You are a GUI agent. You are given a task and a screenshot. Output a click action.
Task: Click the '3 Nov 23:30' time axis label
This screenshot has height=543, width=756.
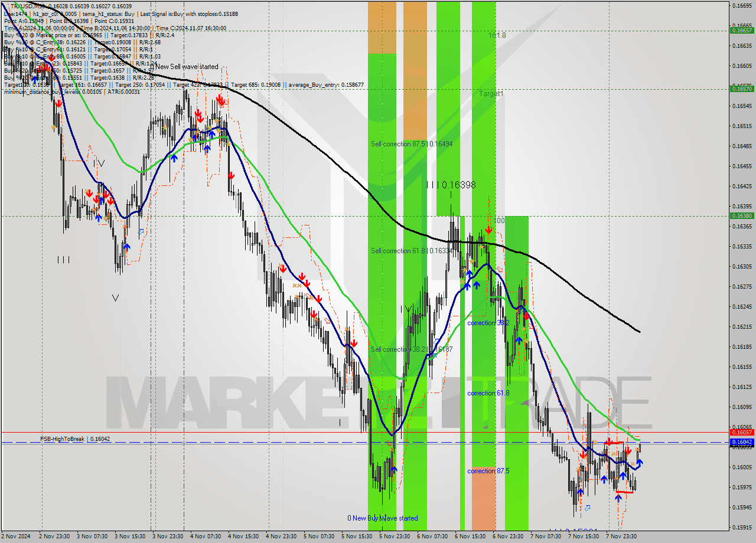point(168,537)
